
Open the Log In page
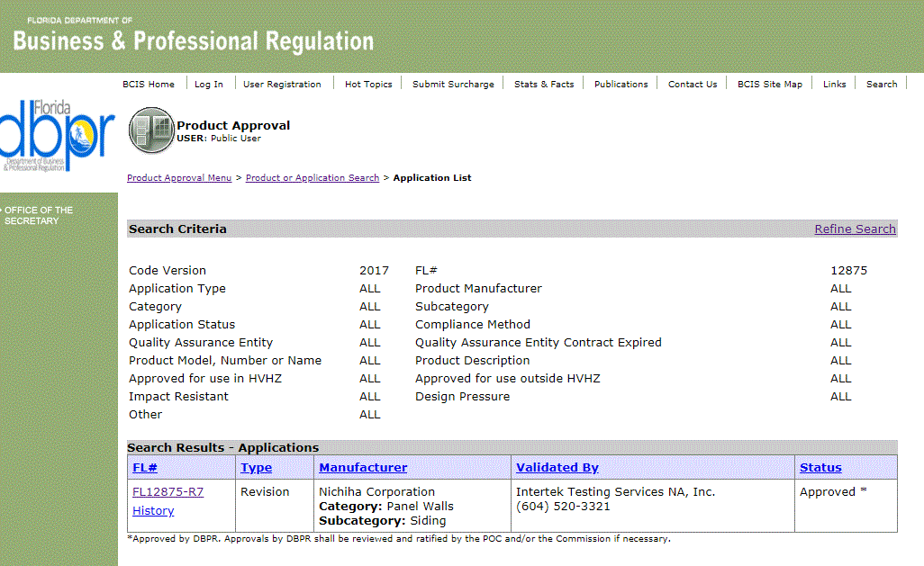pyautogui.click(x=209, y=85)
